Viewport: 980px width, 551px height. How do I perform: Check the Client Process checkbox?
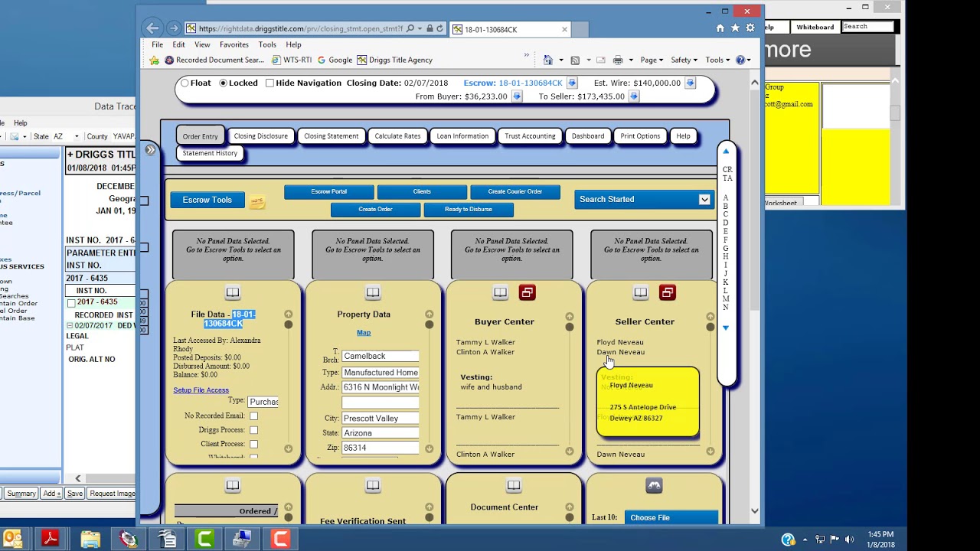[x=253, y=444]
